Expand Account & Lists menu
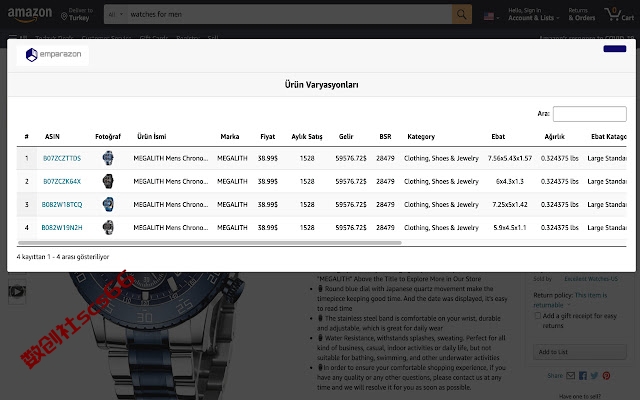 tap(533, 14)
